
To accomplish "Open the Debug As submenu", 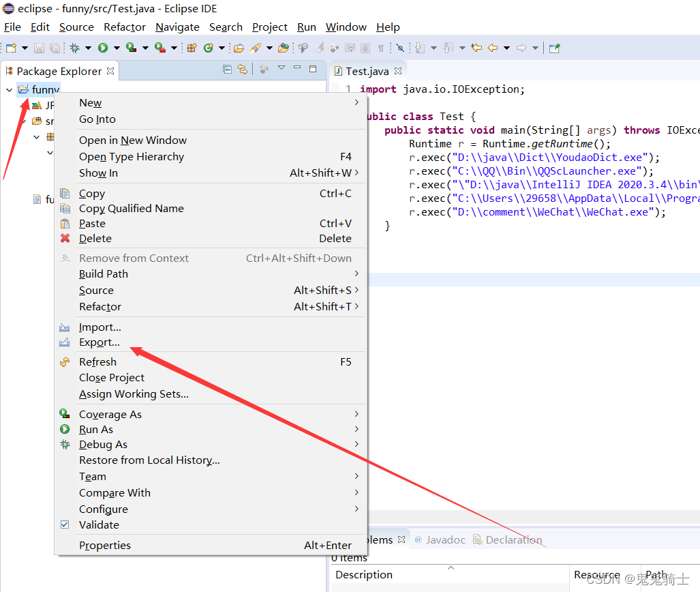I will click(210, 444).
